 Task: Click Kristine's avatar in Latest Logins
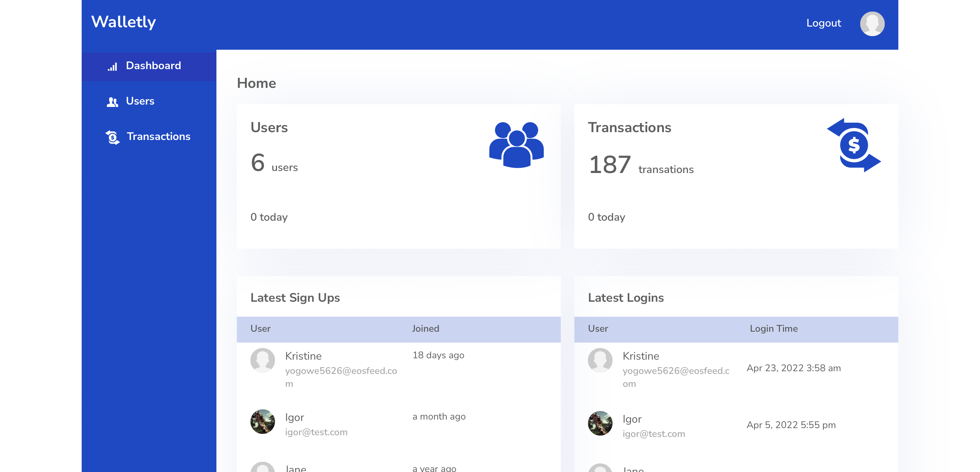point(600,360)
